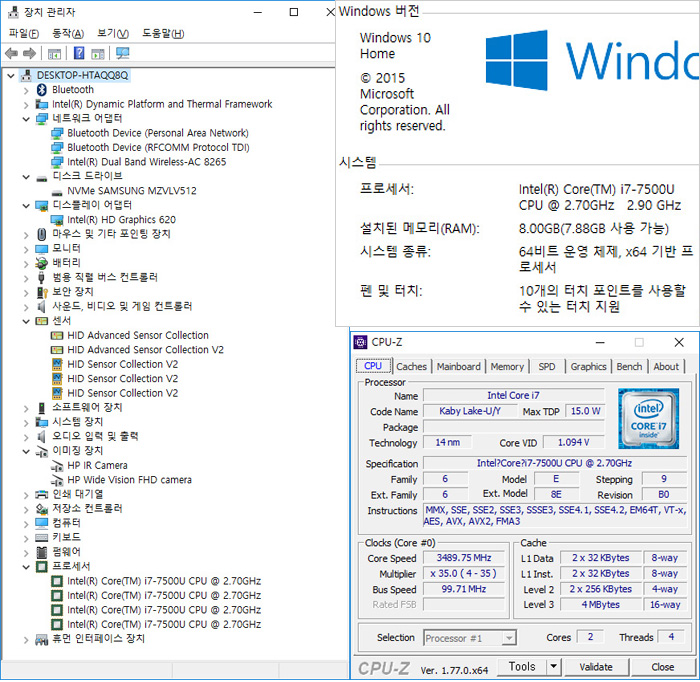This screenshot has width=700, height=682.
Task: Click the 키보드 keyboard category icon
Action: click(42, 537)
